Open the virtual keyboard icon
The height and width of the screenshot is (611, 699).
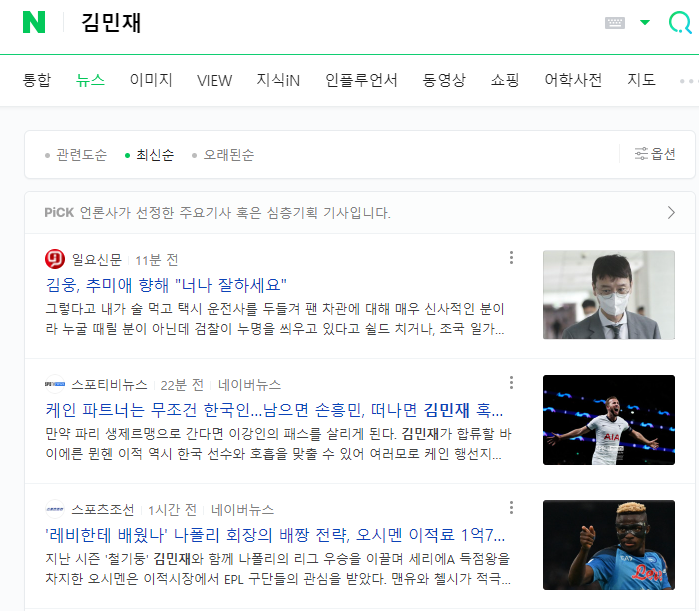point(615,23)
